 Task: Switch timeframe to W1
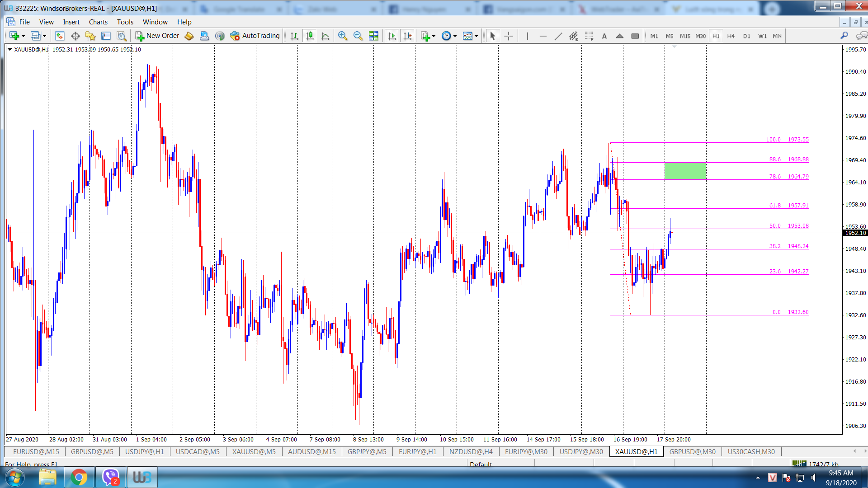(762, 36)
